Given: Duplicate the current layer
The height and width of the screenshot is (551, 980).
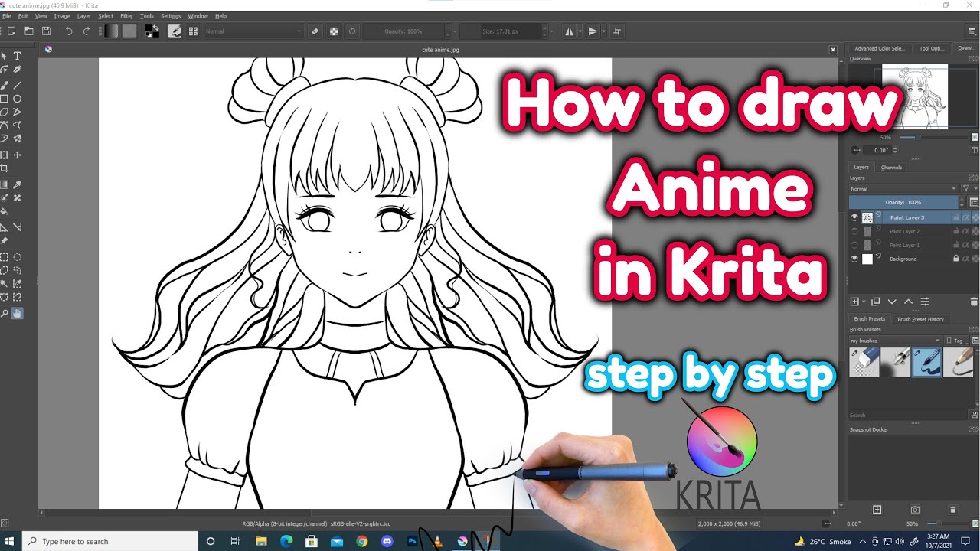Looking at the screenshot, I should [876, 302].
